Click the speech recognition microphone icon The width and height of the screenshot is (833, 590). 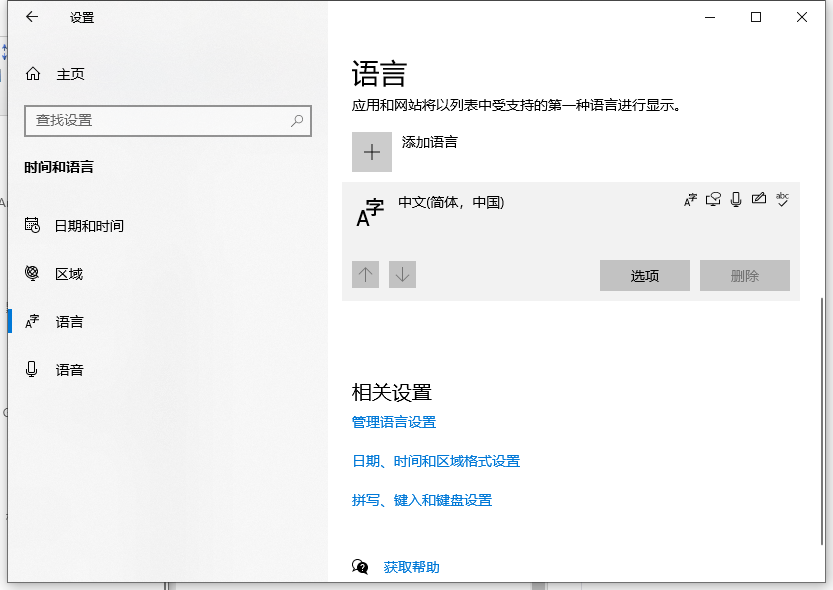point(736,199)
